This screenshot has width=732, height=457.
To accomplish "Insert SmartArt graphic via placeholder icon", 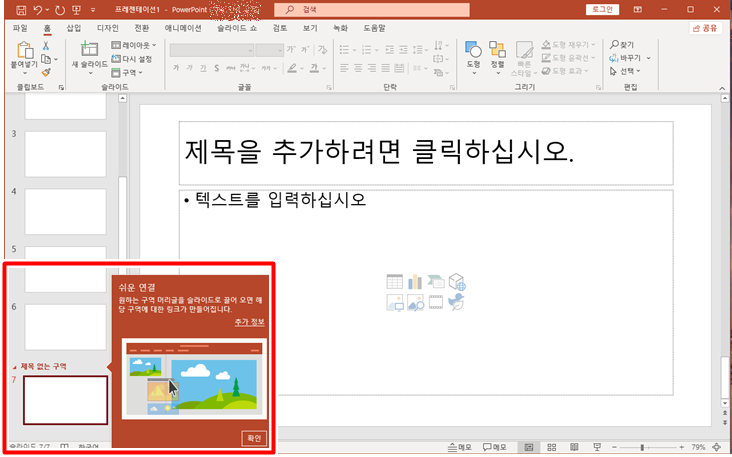I will pos(436,281).
